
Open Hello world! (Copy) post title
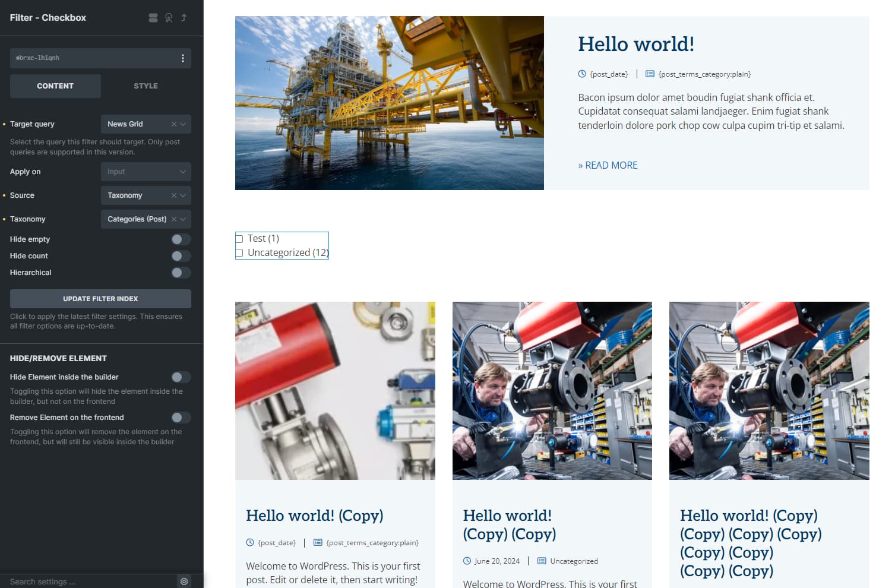pos(315,516)
